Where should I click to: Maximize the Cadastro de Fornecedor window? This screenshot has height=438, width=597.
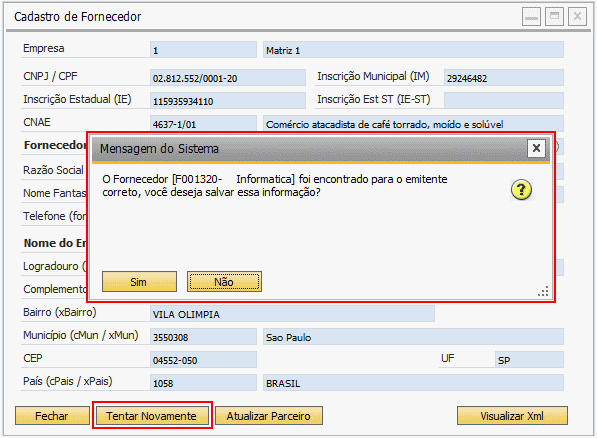click(x=554, y=17)
